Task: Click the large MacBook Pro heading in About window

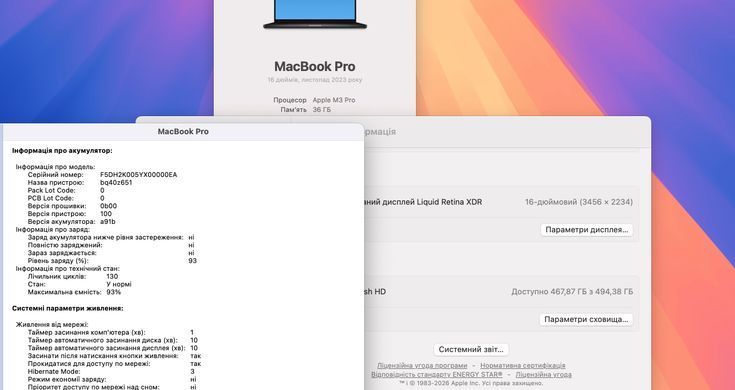Action: [315, 67]
